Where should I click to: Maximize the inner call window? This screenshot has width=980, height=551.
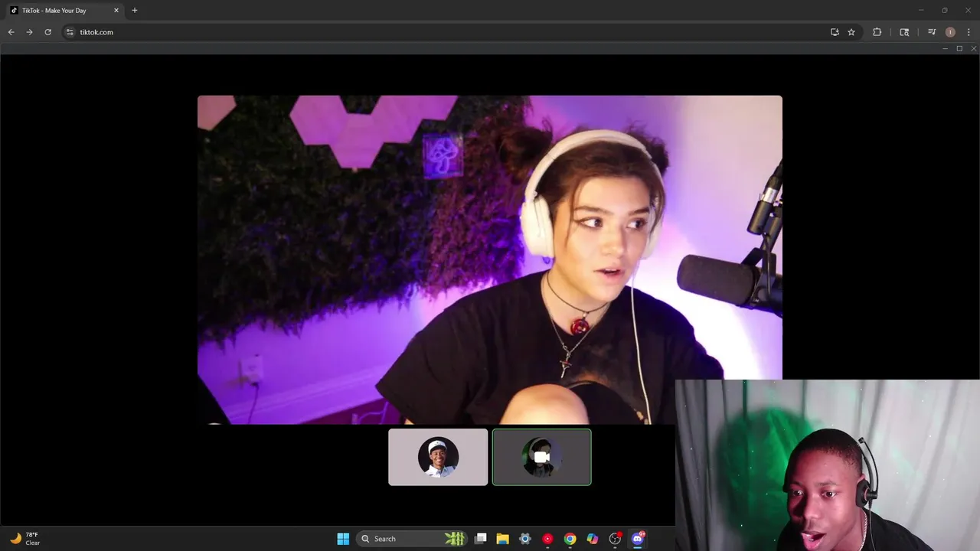[x=959, y=48]
